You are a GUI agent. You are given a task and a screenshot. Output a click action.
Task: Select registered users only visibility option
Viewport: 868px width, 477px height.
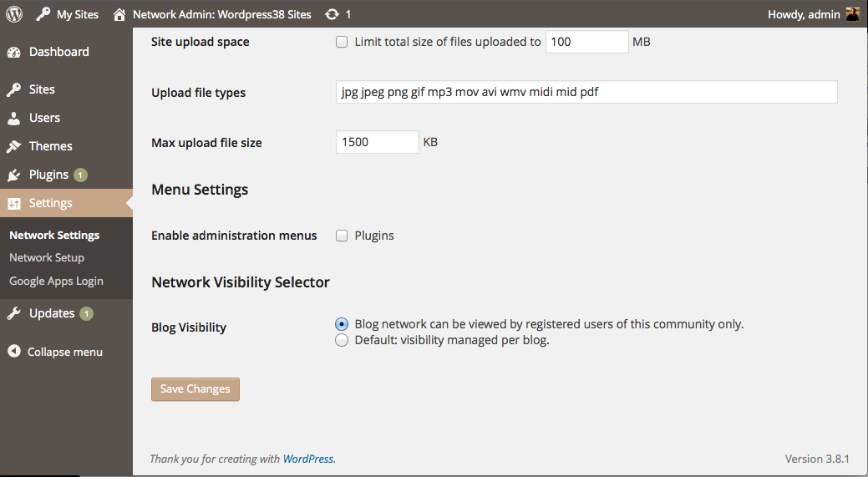(342, 324)
